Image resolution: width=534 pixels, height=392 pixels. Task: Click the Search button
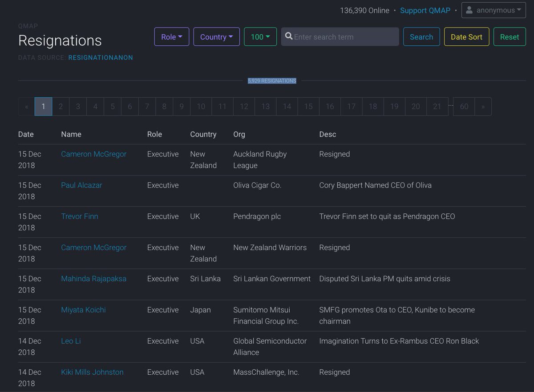coord(421,37)
